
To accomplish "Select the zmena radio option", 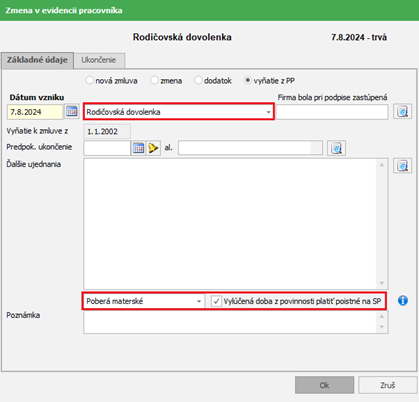I will [154, 80].
